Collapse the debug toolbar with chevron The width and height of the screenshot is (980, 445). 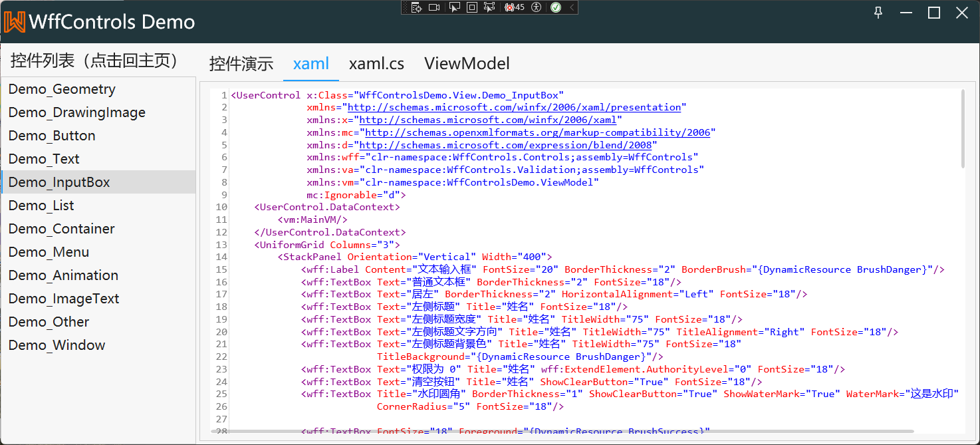(571, 7)
